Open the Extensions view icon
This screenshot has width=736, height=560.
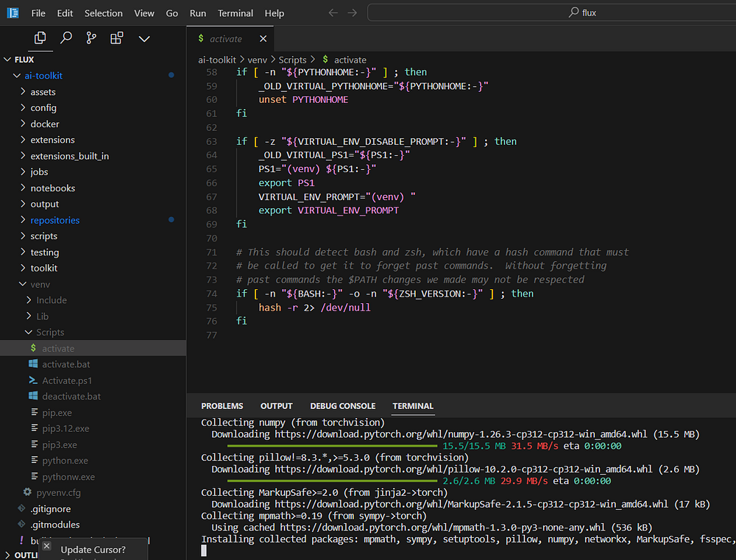116,38
